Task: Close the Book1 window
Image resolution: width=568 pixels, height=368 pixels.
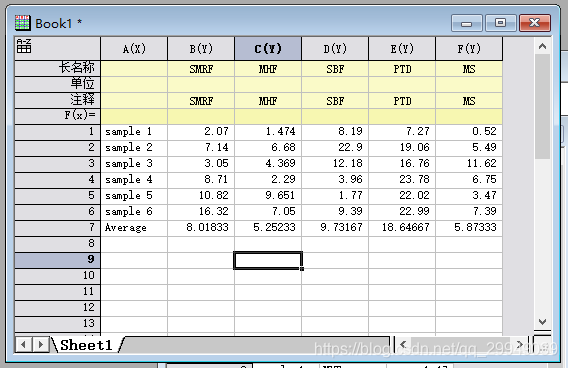Action: click(535, 23)
